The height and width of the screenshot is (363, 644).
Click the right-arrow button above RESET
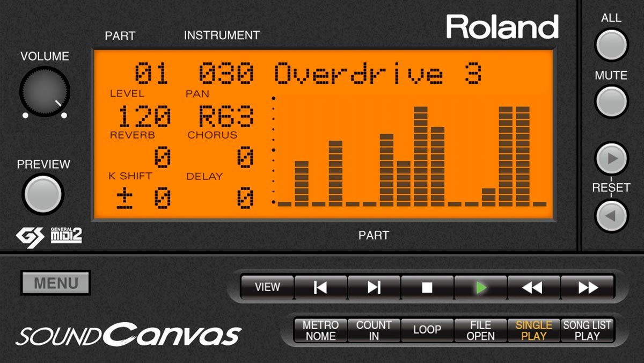click(x=611, y=159)
